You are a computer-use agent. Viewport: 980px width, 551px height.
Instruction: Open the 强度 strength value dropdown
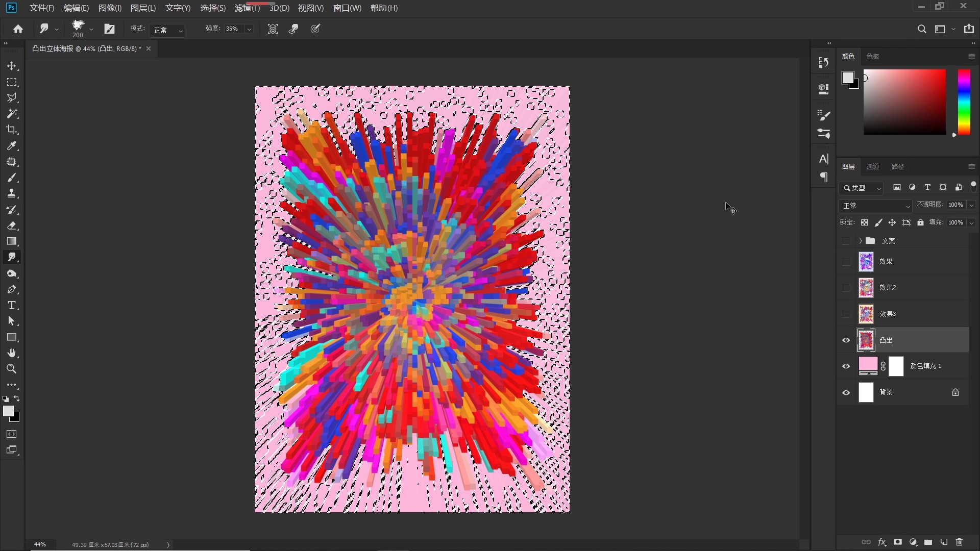point(249,29)
